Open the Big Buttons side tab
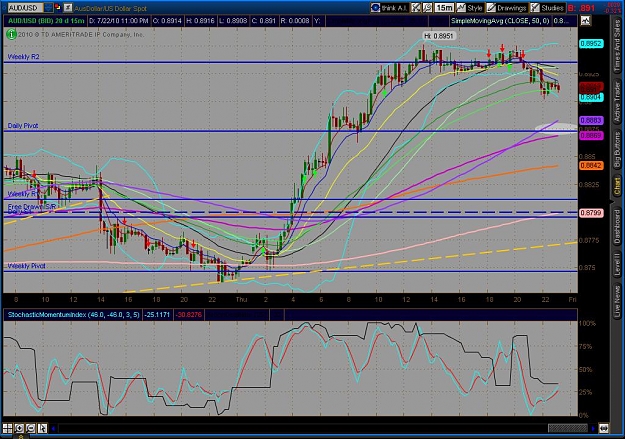The height and width of the screenshot is (439, 625). click(617, 150)
